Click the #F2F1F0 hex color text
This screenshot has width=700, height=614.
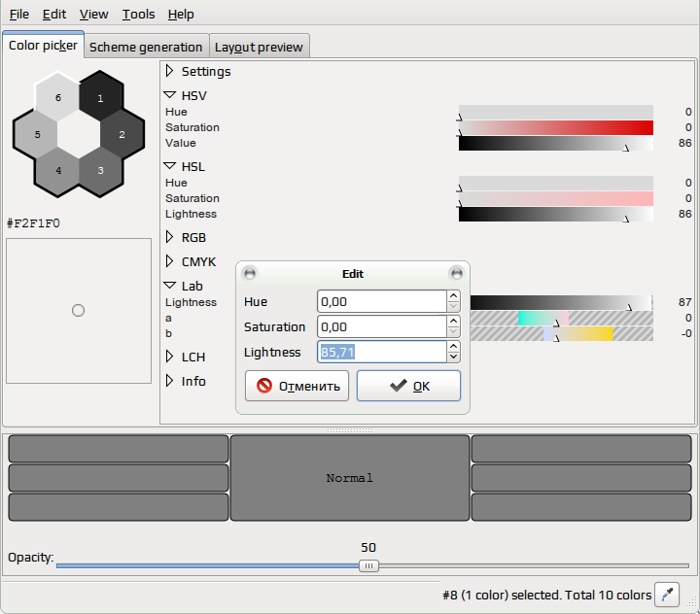[33, 223]
